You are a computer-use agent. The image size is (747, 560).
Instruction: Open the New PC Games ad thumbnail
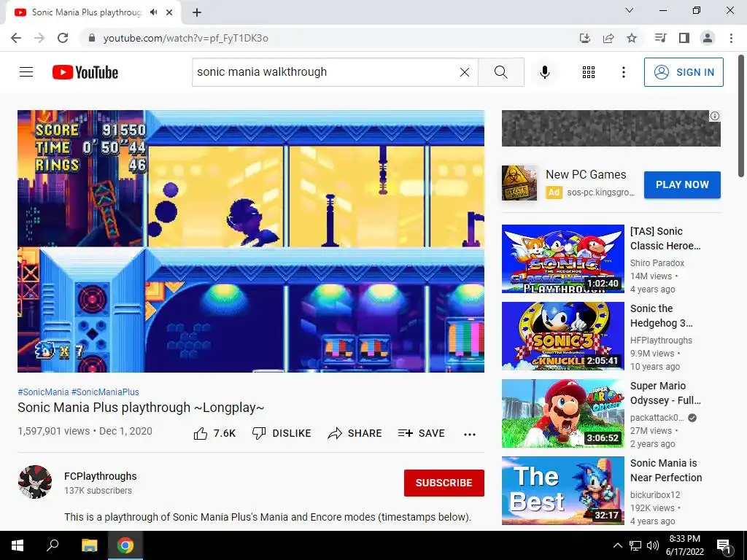(x=519, y=183)
